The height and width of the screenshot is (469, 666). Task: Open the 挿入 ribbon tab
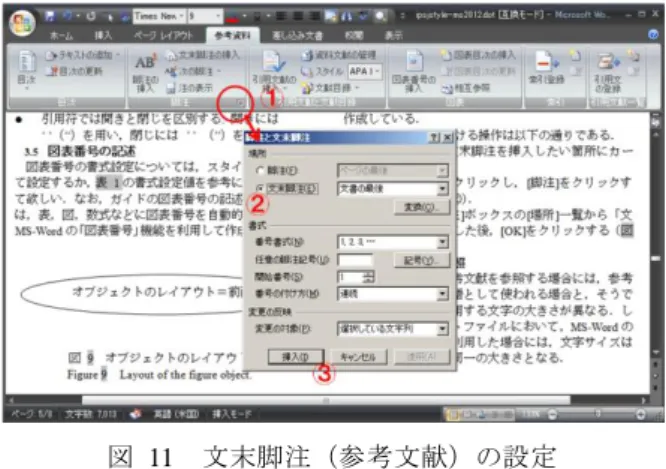click(x=103, y=36)
